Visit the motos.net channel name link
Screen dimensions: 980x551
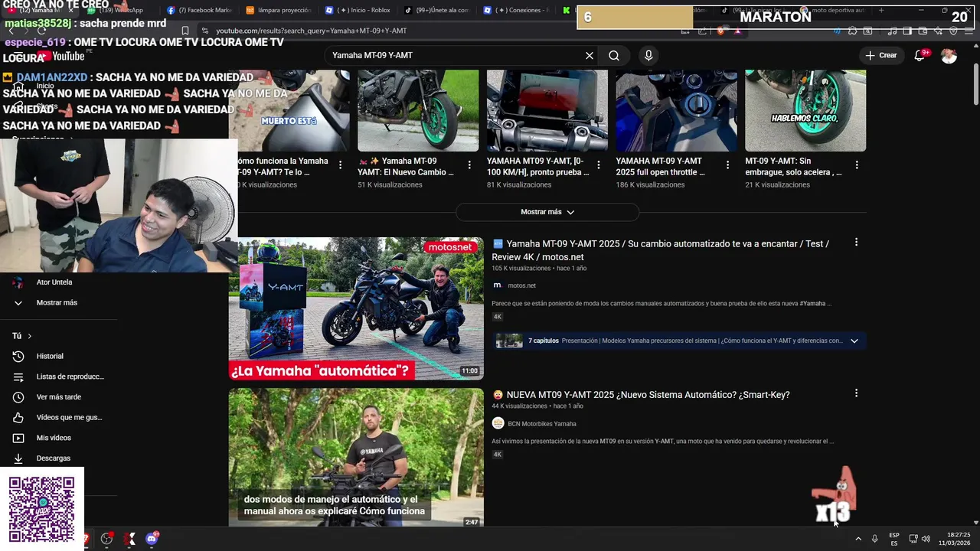[521, 285]
